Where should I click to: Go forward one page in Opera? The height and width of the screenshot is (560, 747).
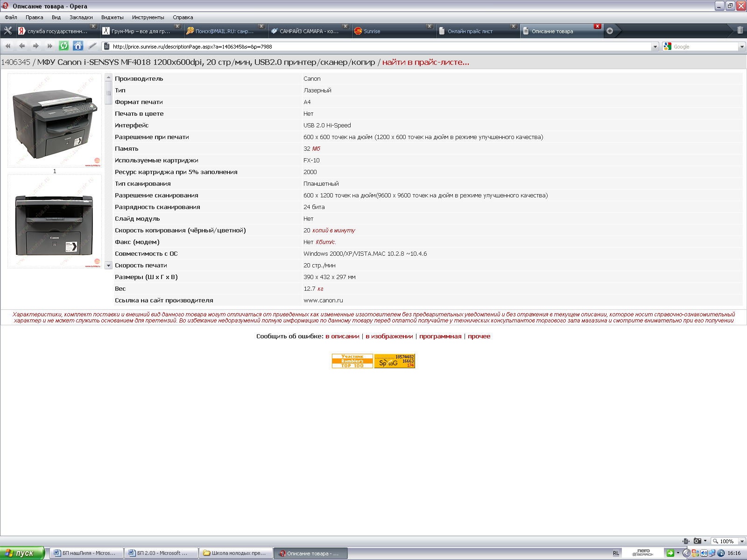point(36,46)
